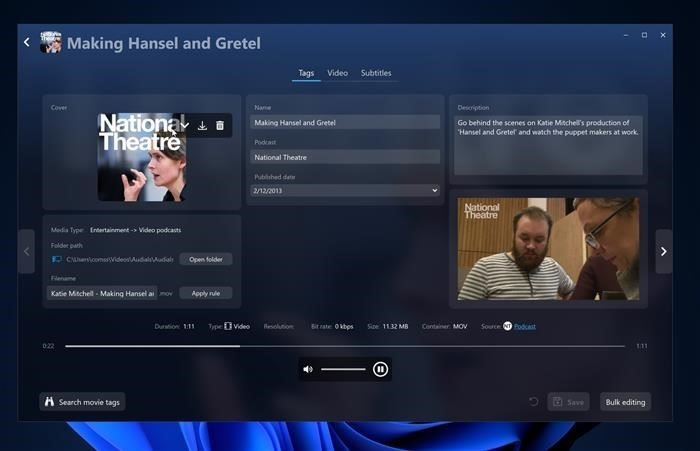Image resolution: width=700 pixels, height=451 pixels.
Task: Edit the Filename field 'Katie Mitchell - Making Hansel'
Action: coord(102,293)
